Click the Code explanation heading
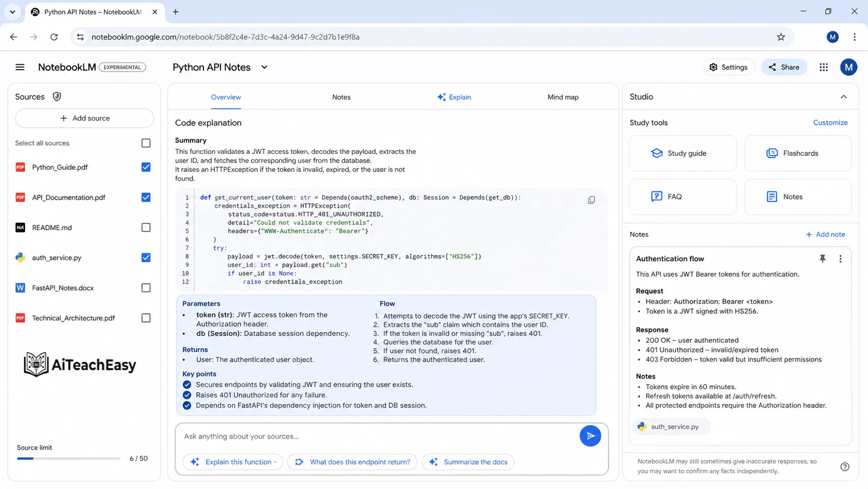 coord(208,123)
